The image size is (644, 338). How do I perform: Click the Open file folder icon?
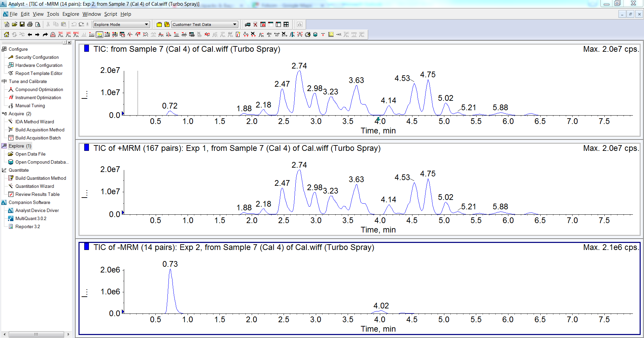(x=14, y=25)
